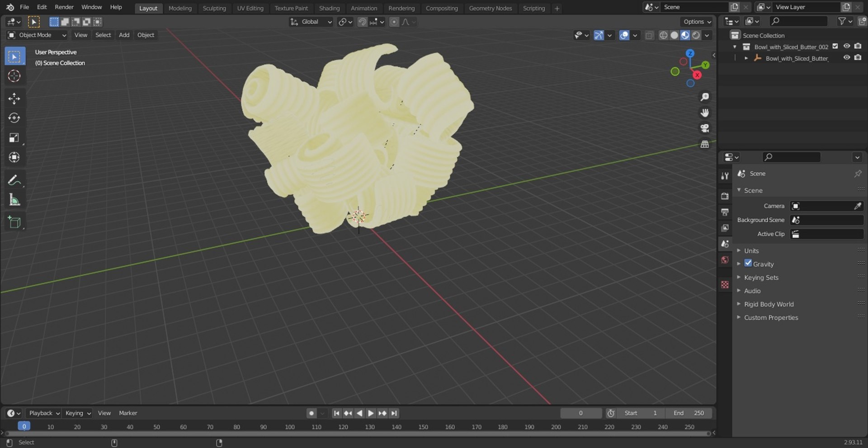Click the outliner search field
The image size is (868, 448).
click(x=798, y=21)
